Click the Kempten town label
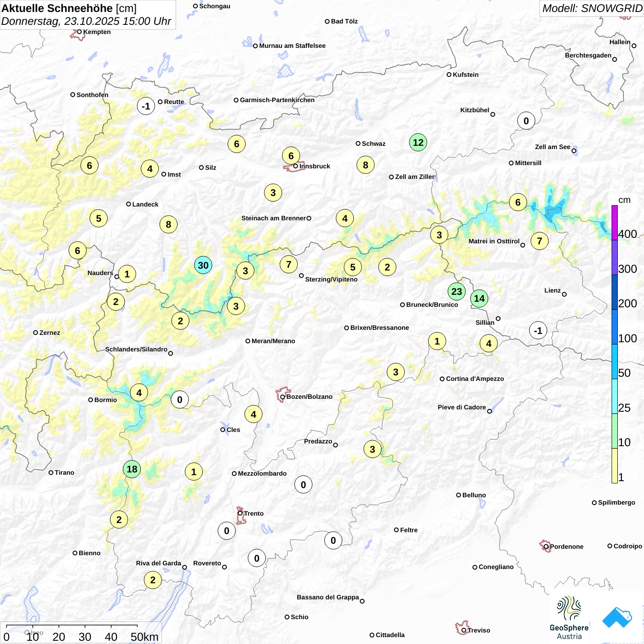Image resolution: width=644 pixels, height=644 pixels. (x=97, y=32)
